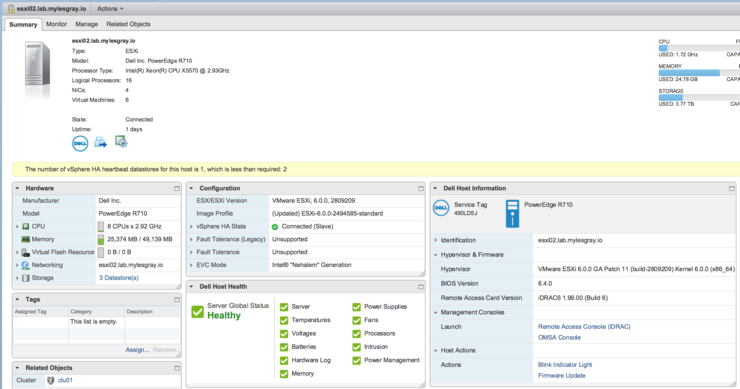Expand the EVC Mode row
Image resolution: width=740 pixels, height=389 pixels.
[191, 265]
